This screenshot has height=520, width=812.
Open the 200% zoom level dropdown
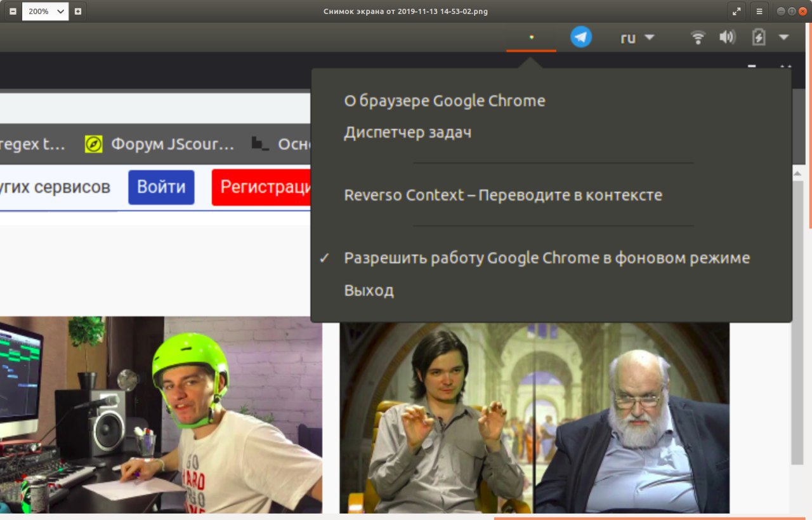(x=45, y=11)
